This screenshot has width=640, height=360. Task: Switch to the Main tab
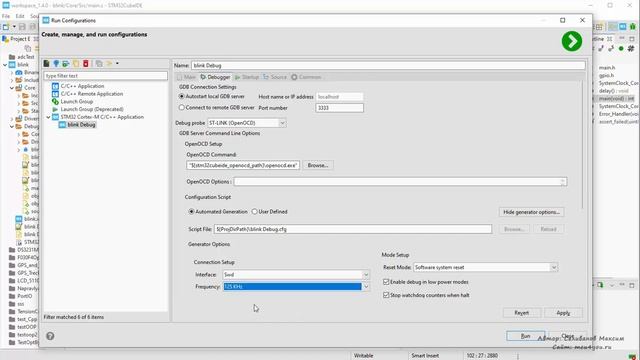[x=187, y=77]
